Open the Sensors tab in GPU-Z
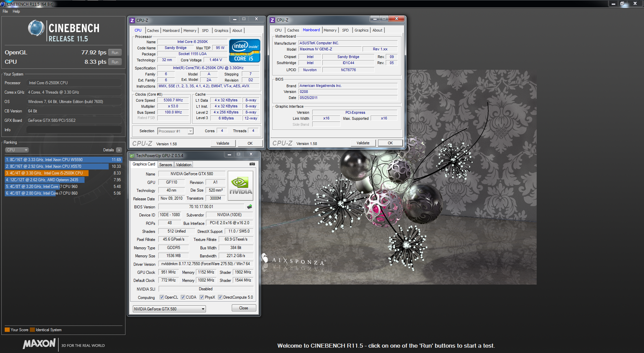Image resolution: width=644 pixels, height=353 pixels. [x=165, y=165]
